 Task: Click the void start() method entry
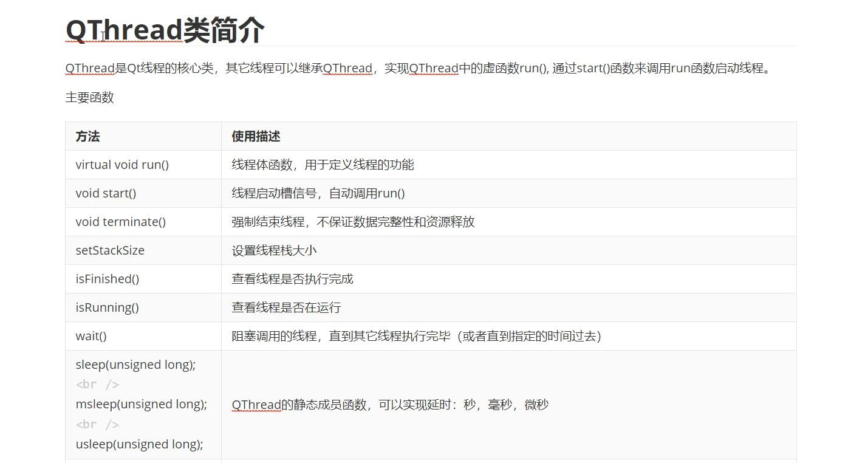coord(105,193)
